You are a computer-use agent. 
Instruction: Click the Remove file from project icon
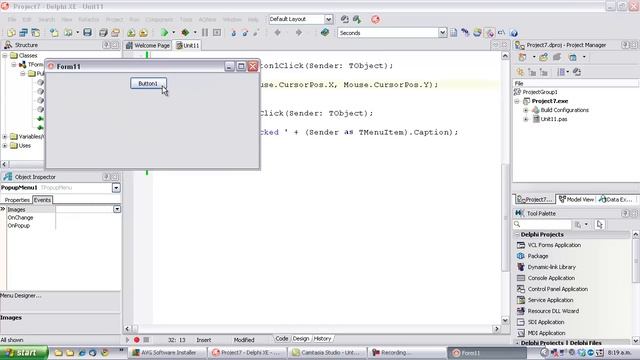143,32
